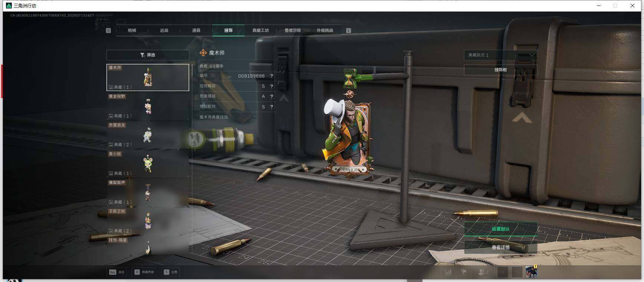This screenshot has height=282, width=644.
Task: Open the 筛选 filter button
Action: [148, 55]
